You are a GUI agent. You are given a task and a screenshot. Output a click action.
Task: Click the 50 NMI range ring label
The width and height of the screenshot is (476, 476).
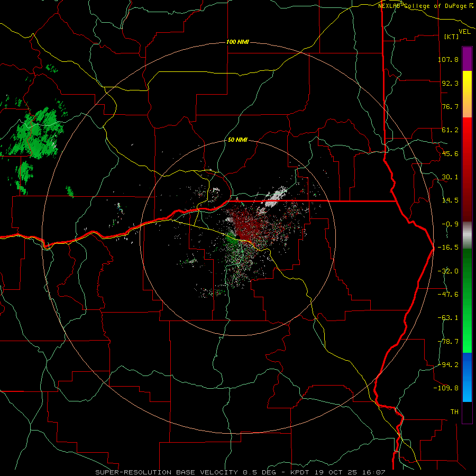[x=237, y=140]
